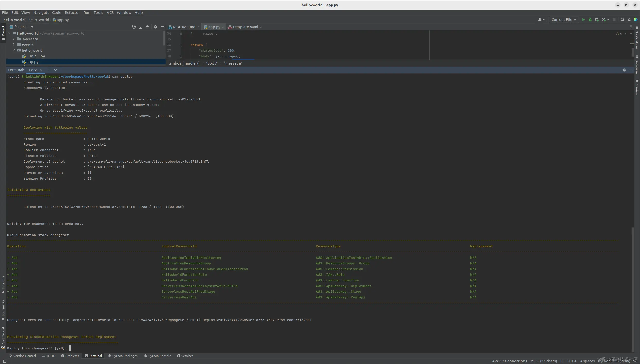Click the AWS: 2 Connections status widget
The width and height of the screenshot is (640, 364).
(509, 361)
